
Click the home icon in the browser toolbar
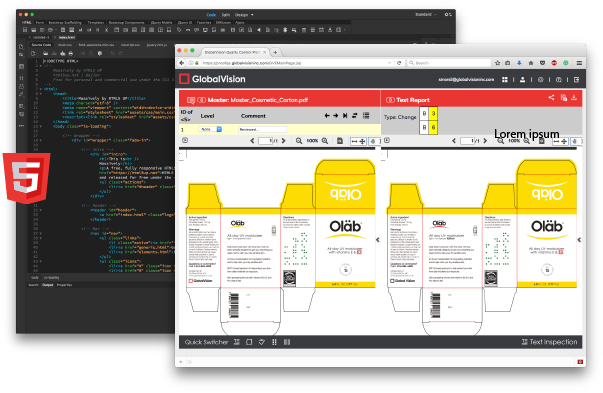(531, 63)
